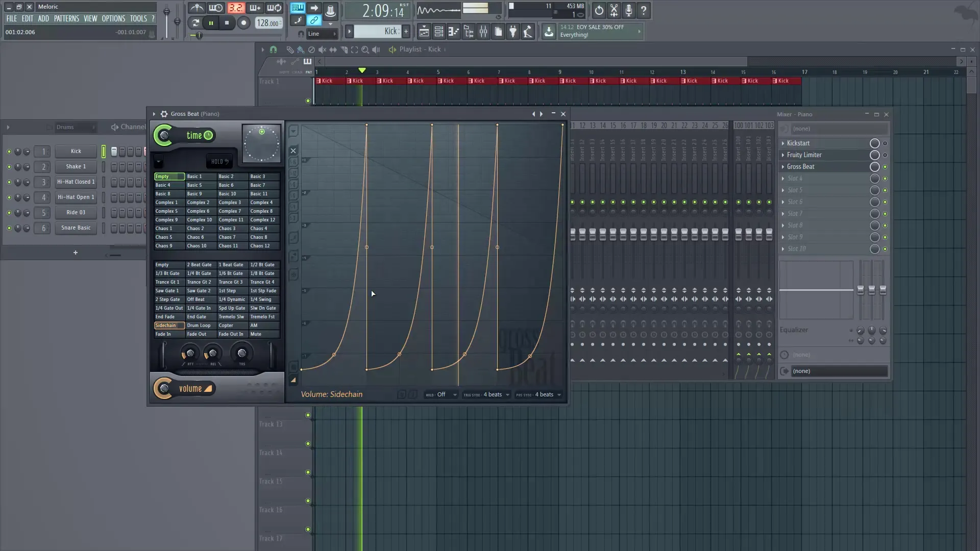Open the Line snap dropdown
Image resolution: width=980 pixels, height=551 pixels.
point(322,34)
